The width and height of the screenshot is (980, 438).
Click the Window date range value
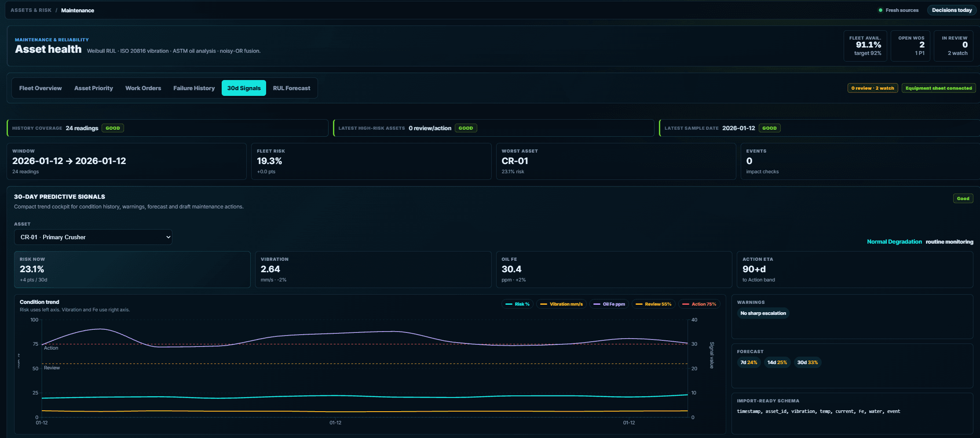click(x=69, y=161)
